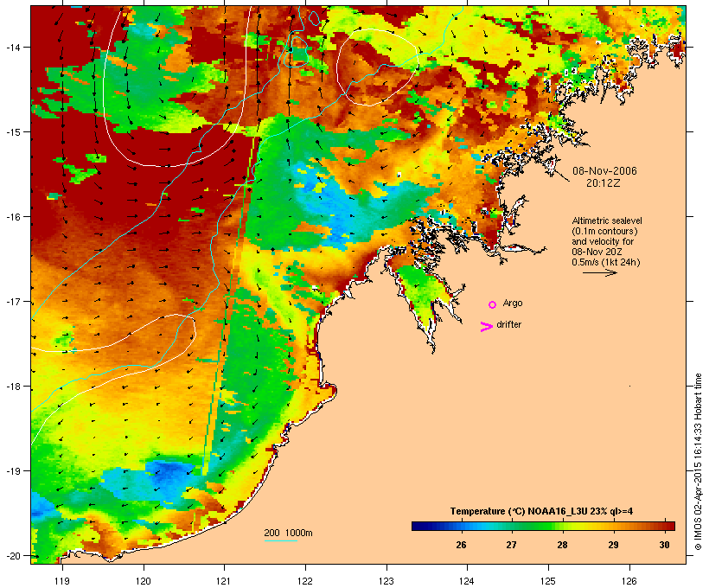Click the '08-Nov 20Z' caption line
Screen dimensions: 709x588
(597, 252)
